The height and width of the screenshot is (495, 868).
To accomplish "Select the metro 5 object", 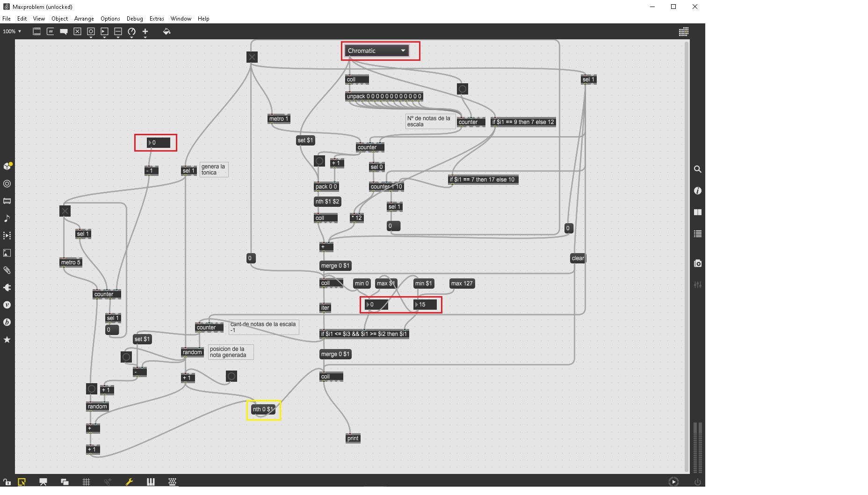I will pos(71,262).
